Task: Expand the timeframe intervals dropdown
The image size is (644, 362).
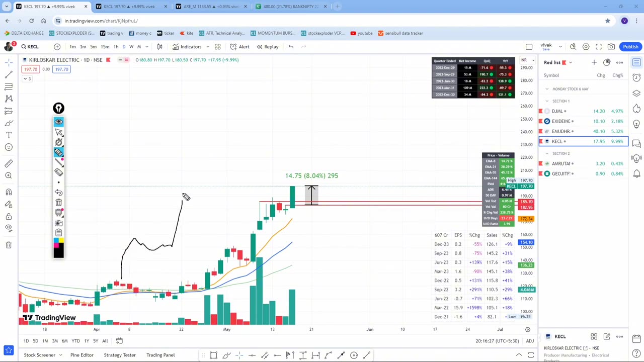Action: (146, 47)
